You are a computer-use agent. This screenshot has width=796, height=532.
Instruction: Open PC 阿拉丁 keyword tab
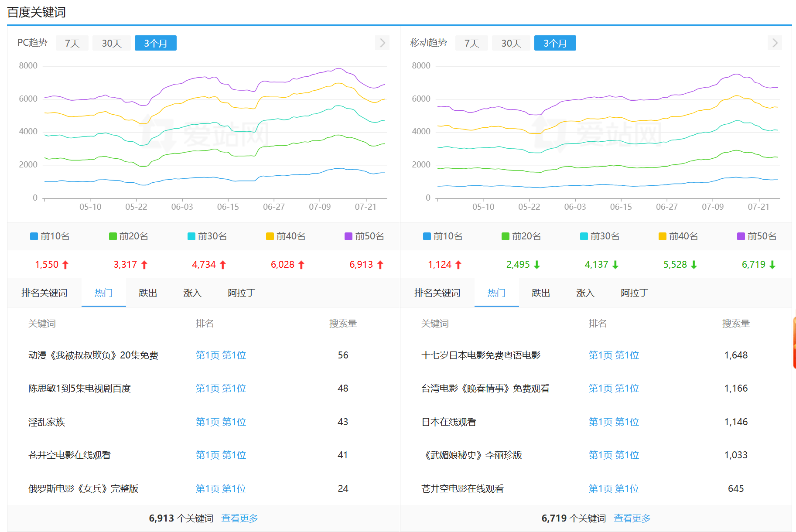click(x=241, y=293)
